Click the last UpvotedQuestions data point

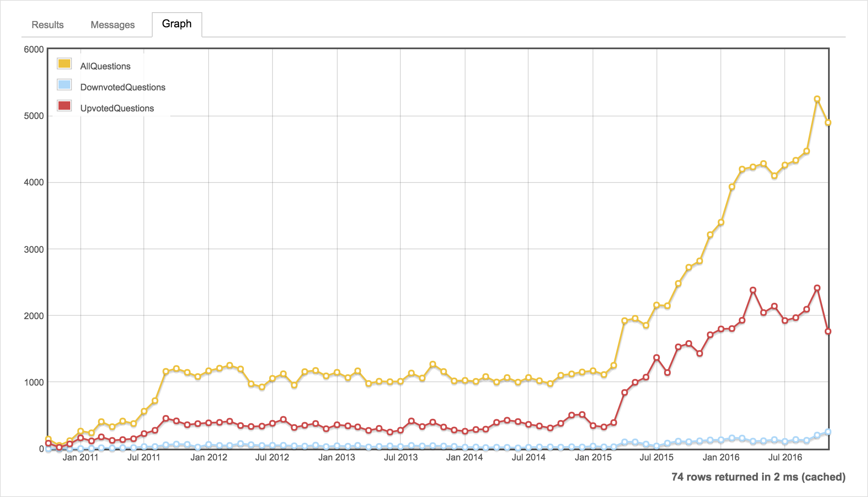[828, 331]
